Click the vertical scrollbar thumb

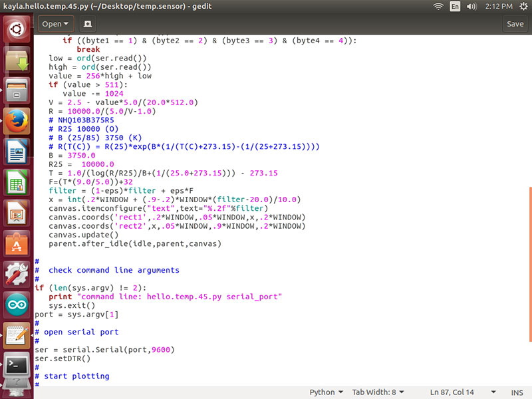(530, 264)
